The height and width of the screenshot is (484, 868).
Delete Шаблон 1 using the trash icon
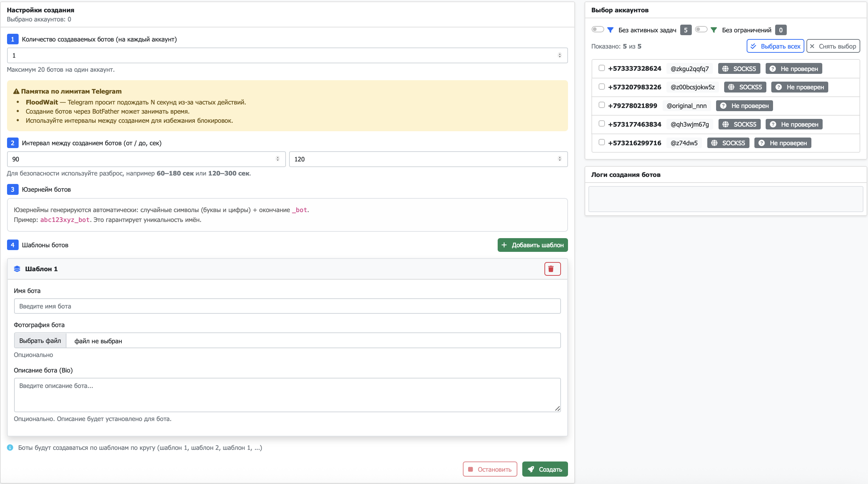(x=552, y=268)
